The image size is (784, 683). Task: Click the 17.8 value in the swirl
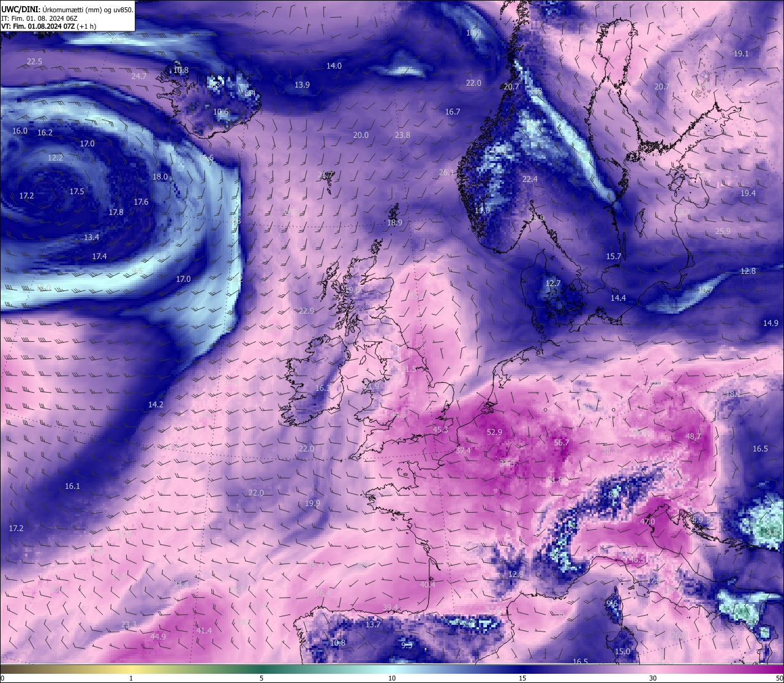coord(116,213)
